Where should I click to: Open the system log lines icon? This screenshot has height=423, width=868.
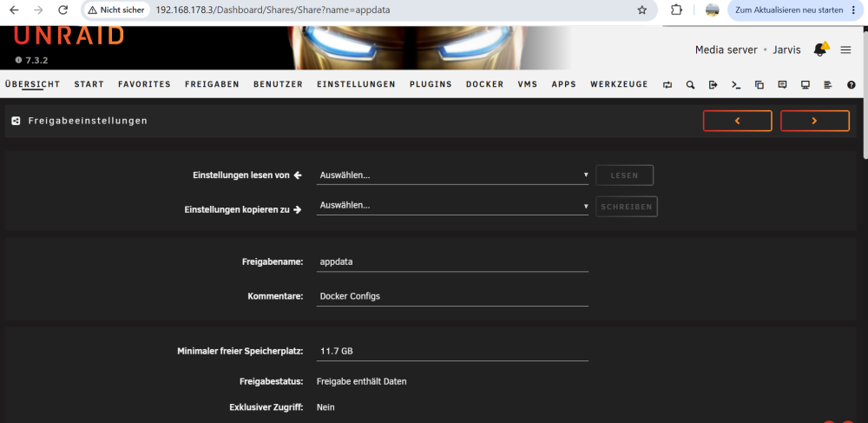click(x=828, y=85)
